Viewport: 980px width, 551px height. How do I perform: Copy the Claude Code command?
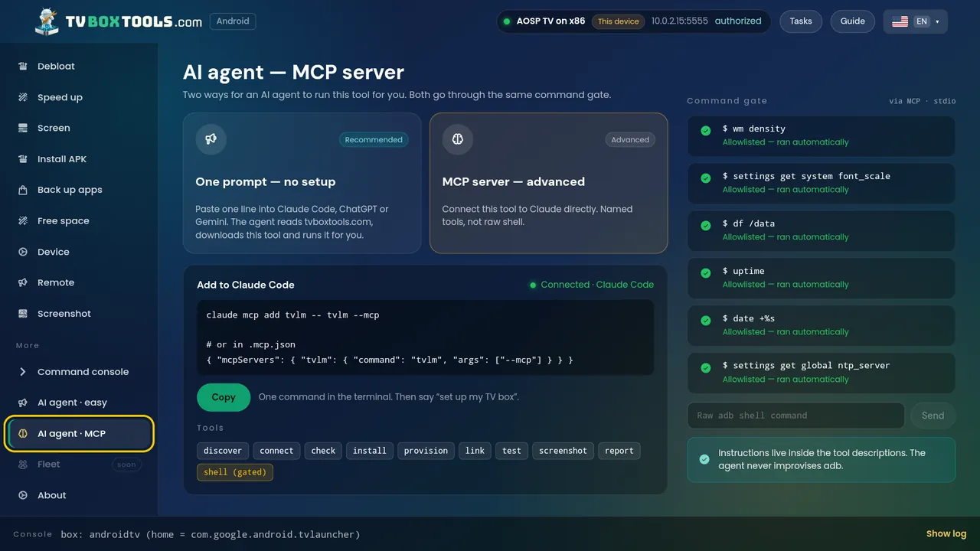point(224,397)
